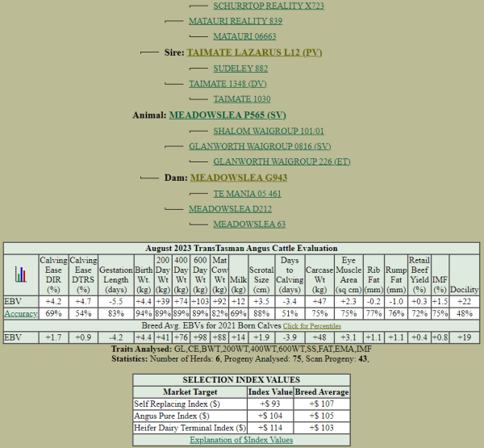
Task: Select the +$ 107 breed average value
Action: (x=322, y=404)
